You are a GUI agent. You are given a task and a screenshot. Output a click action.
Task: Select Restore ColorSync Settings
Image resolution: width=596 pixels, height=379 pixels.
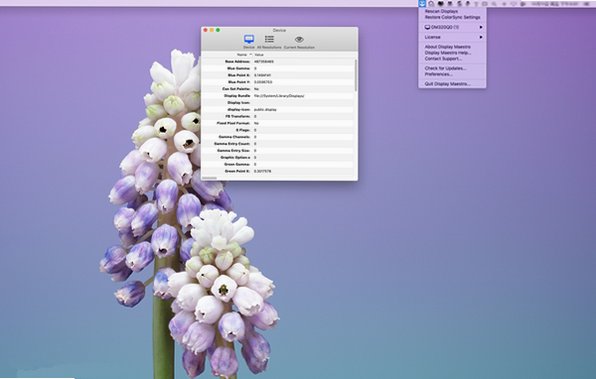pyautogui.click(x=452, y=17)
